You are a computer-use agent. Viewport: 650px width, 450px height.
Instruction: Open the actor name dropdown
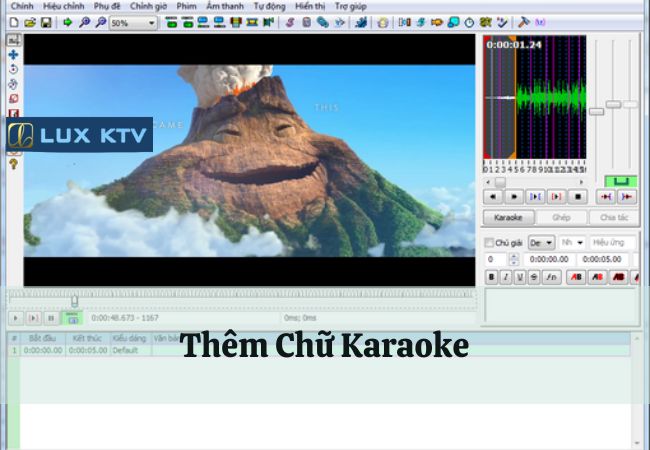point(572,243)
